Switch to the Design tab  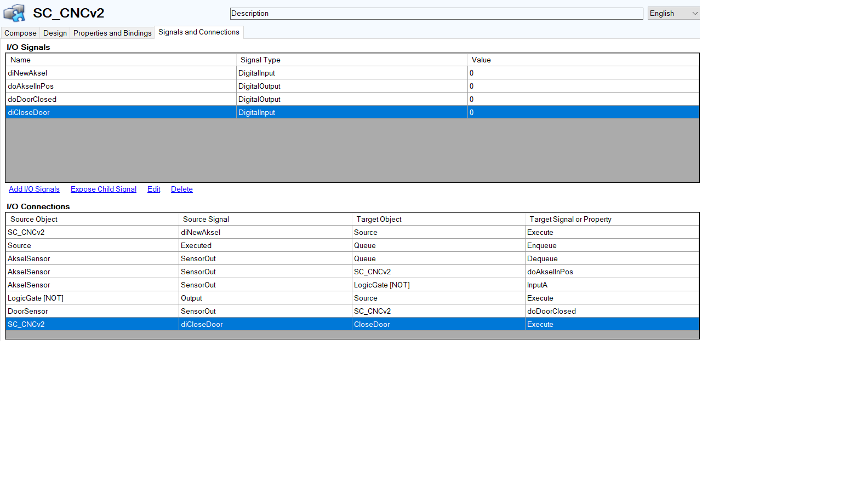pyautogui.click(x=55, y=33)
